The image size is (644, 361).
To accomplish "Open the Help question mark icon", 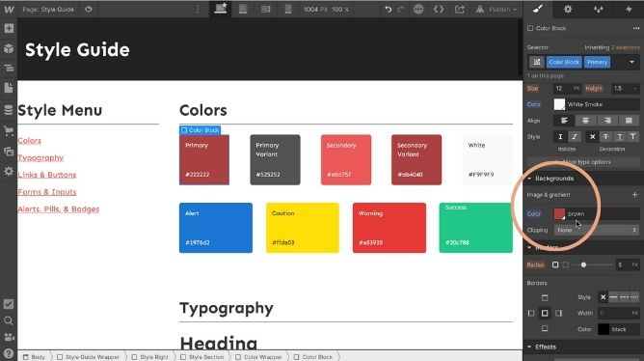I will (9, 353).
